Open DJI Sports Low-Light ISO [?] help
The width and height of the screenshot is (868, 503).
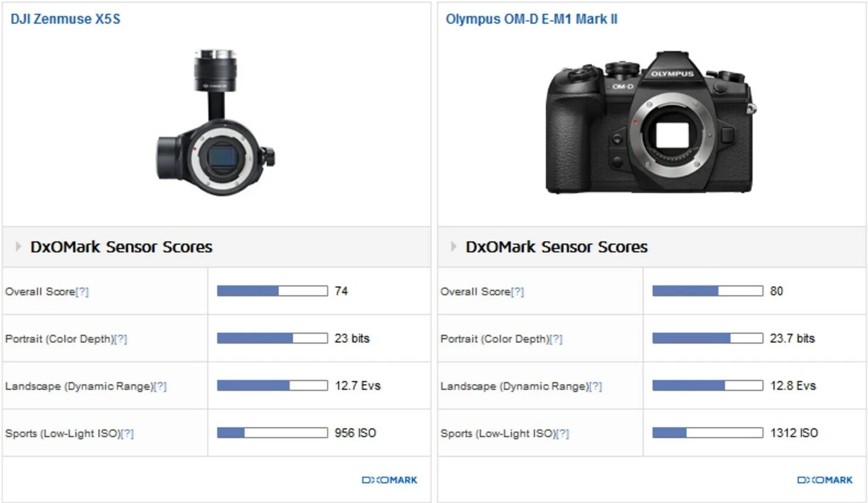tap(127, 434)
